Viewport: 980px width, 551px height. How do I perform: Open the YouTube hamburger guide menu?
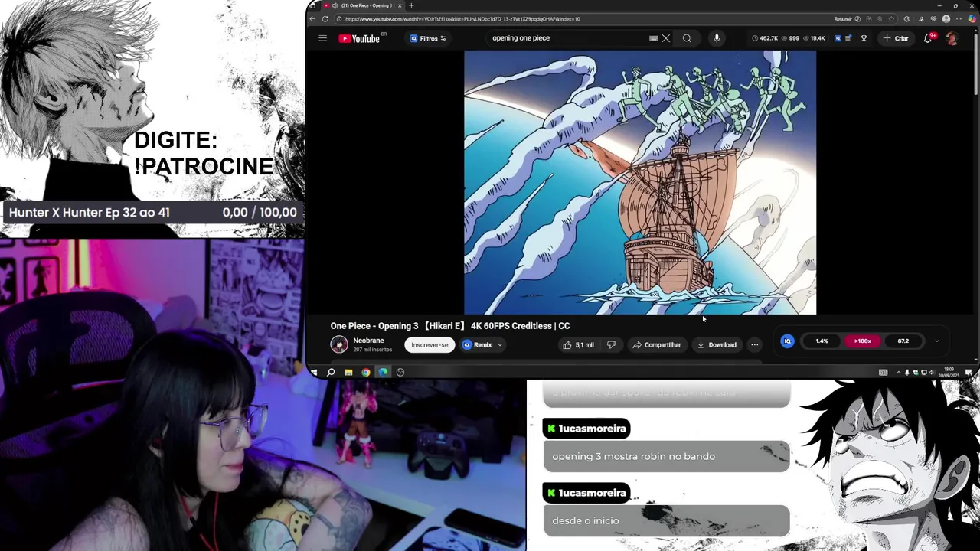(322, 38)
